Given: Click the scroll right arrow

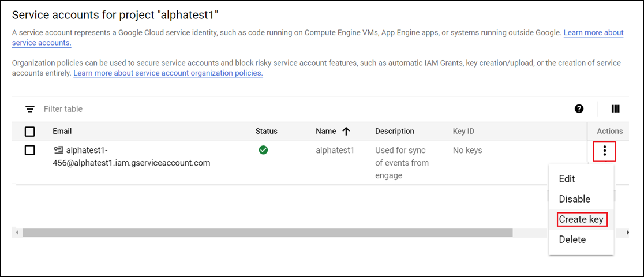Looking at the screenshot, I should tap(627, 233).
